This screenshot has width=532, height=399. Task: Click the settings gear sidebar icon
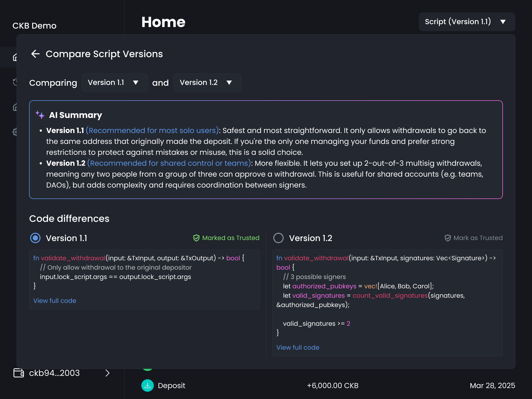tap(15, 132)
